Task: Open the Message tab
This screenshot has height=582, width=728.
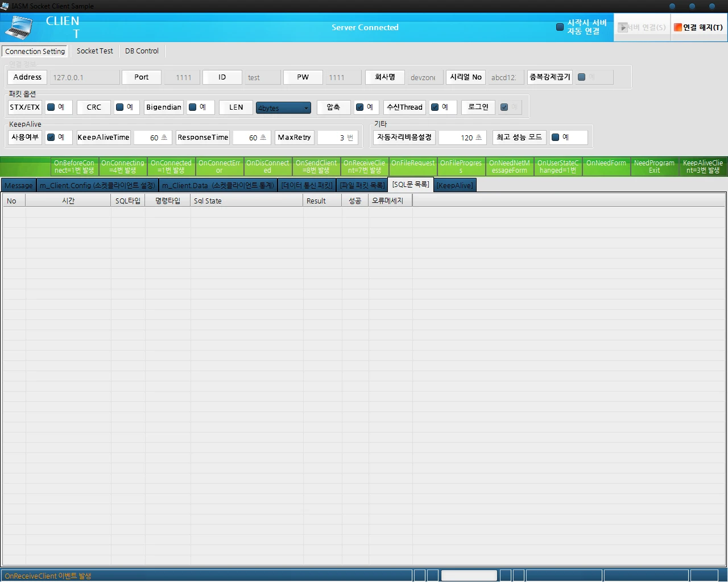Action: (x=19, y=185)
